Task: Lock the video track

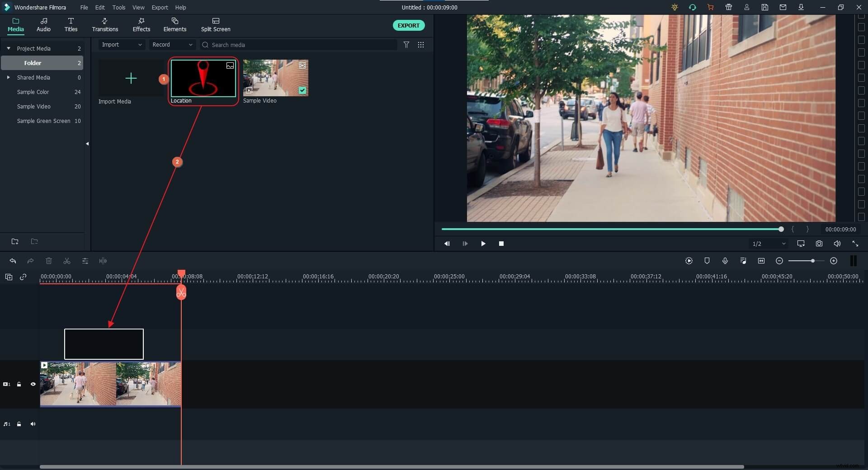Action: tap(19, 384)
